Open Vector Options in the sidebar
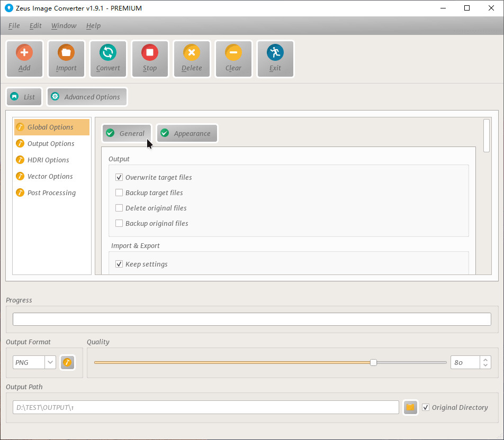Image resolution: width=504 pixels, height=440 pixels. tap(52, 176)
